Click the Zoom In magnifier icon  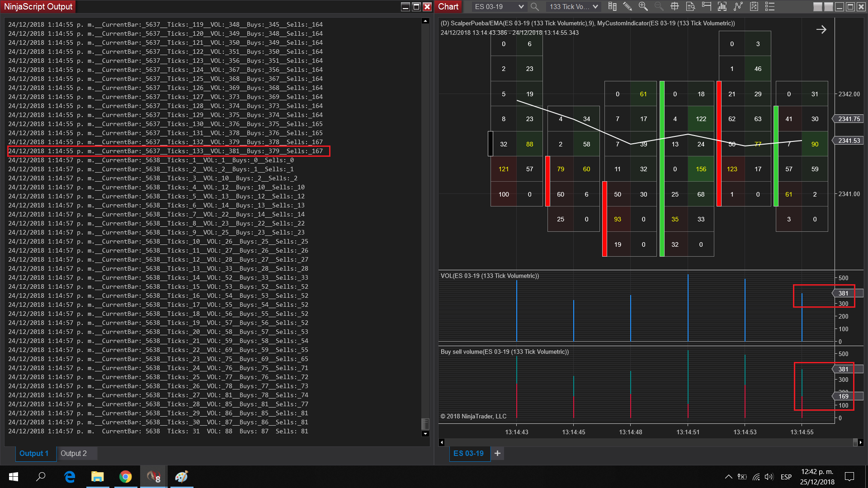point(643,7)
